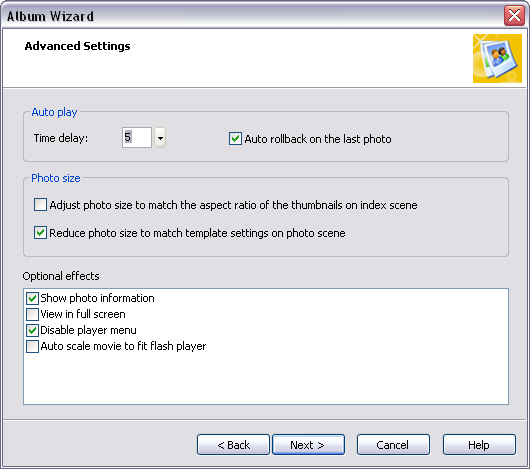Uncheck Show photo information
530x469 pixels.
pos(32,298)
